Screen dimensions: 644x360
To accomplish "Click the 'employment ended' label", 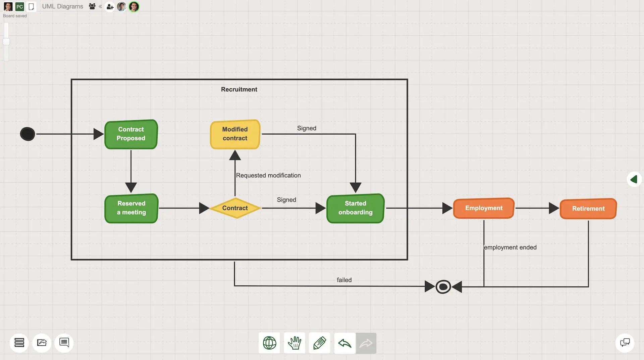I will click(510, 248).
